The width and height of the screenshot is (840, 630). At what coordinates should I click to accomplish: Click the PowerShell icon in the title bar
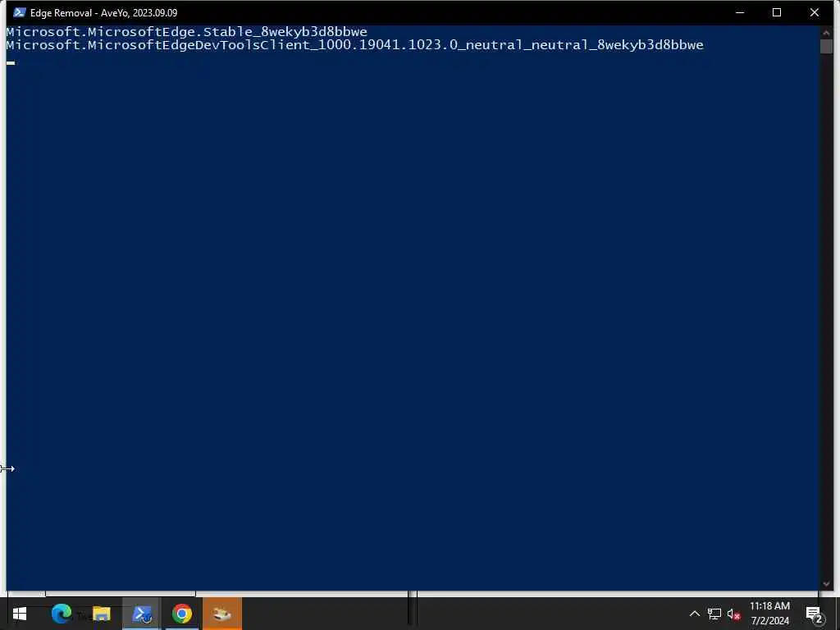[20, 12]
